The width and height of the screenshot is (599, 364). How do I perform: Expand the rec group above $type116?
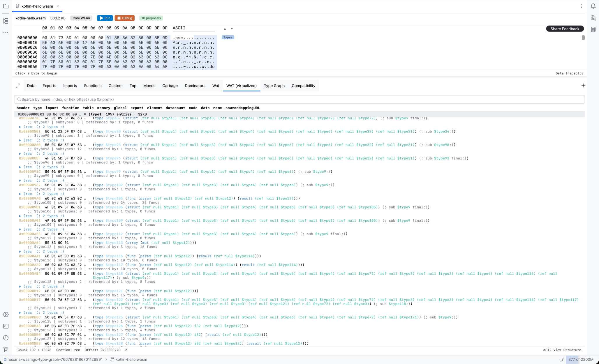[x=20, y=252]
